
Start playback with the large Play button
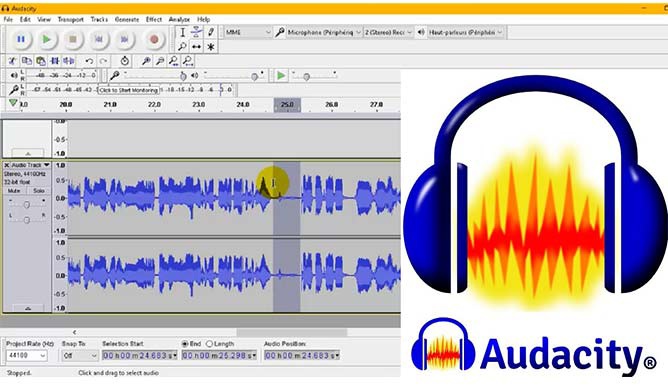[x=46, y=39]
